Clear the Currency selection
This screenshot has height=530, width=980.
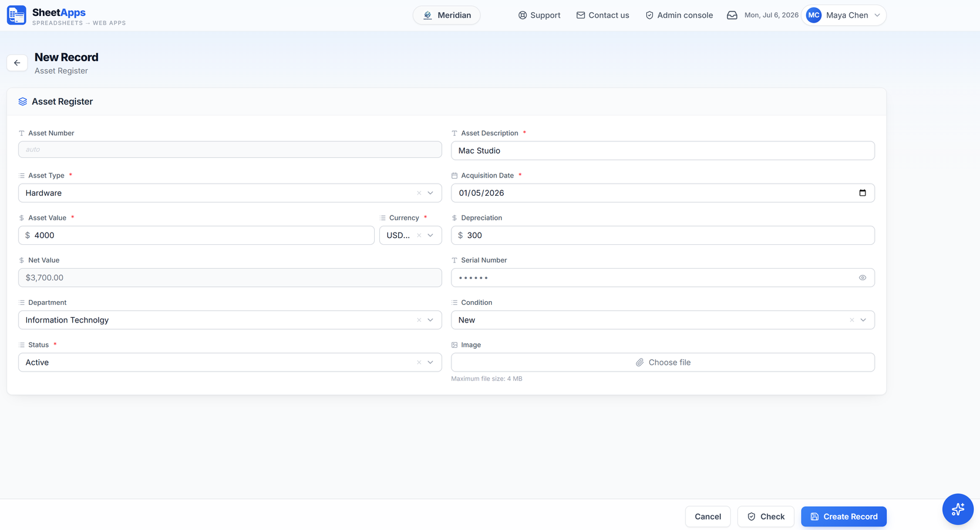click(x=419, y=235)
